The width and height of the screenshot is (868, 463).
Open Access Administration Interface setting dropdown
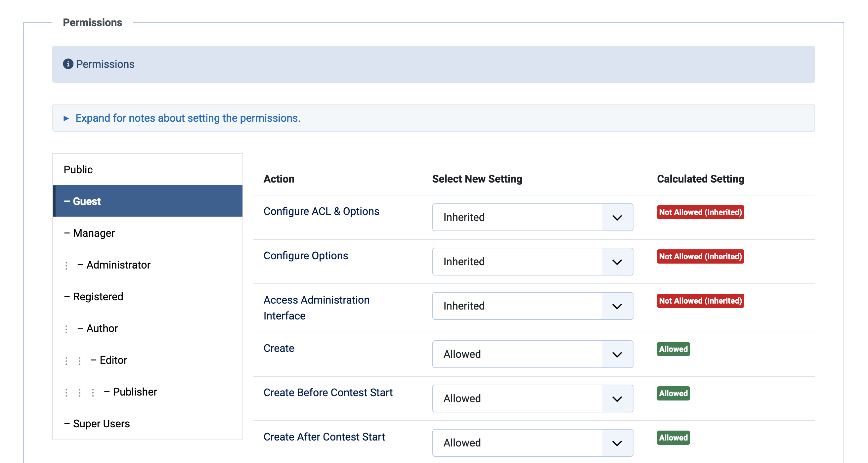tap(532, 306)
